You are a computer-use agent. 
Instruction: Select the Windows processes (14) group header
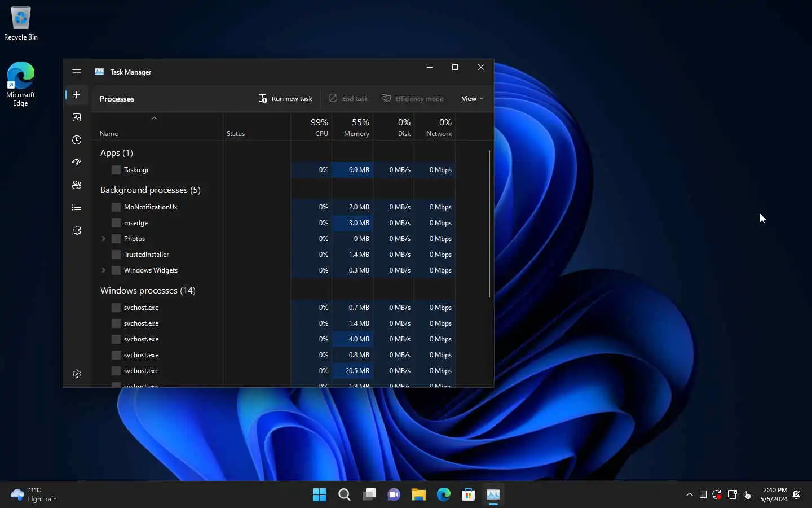148,291
